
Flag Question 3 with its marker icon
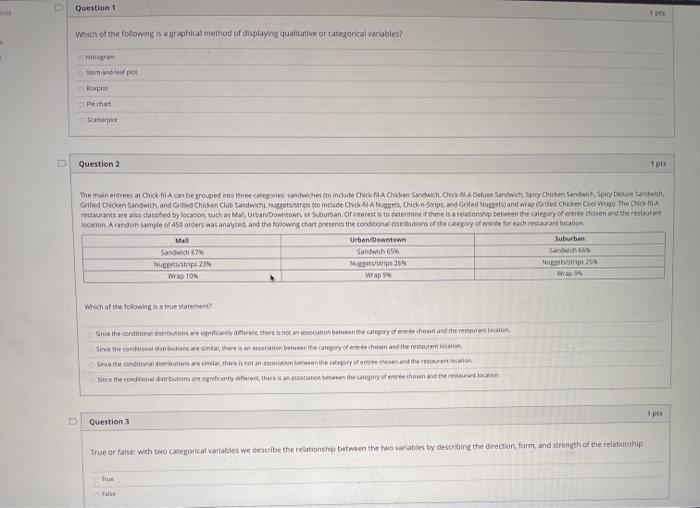73,421
